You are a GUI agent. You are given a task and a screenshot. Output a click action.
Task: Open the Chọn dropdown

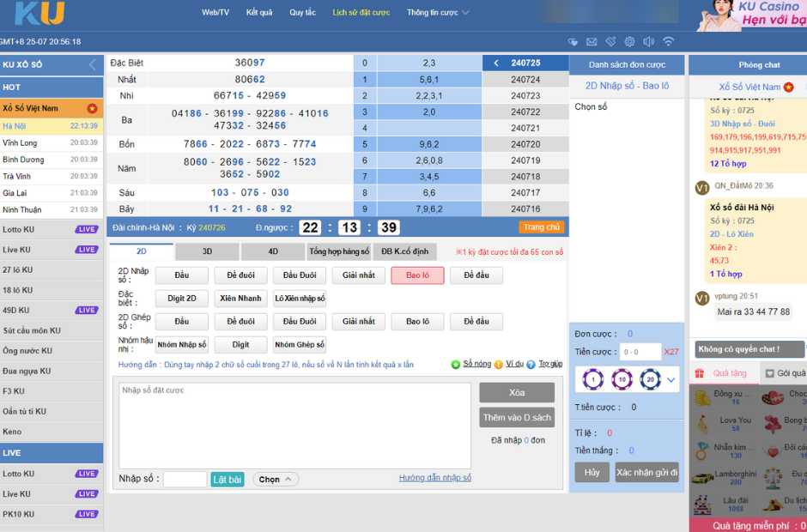276,480
